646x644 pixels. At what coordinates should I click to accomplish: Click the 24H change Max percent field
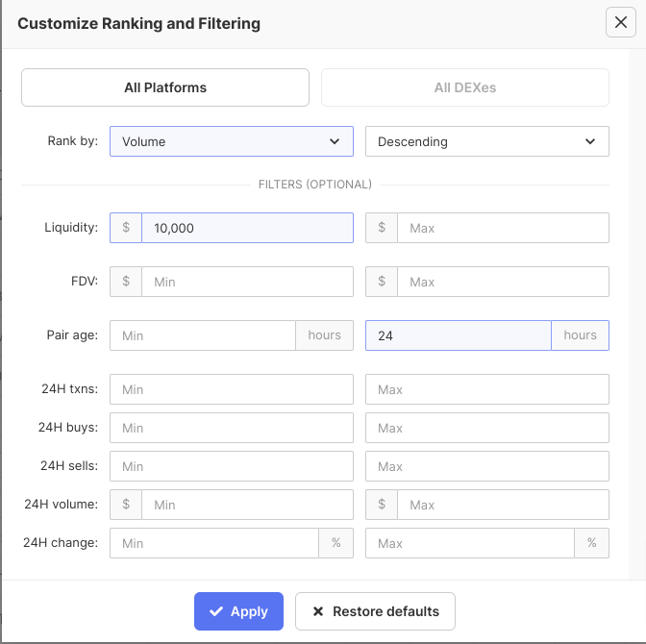pos(470,543)
